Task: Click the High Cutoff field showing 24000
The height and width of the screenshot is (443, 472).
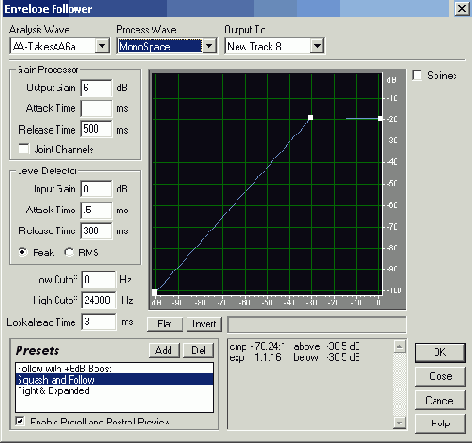Action: coord(99,300)
